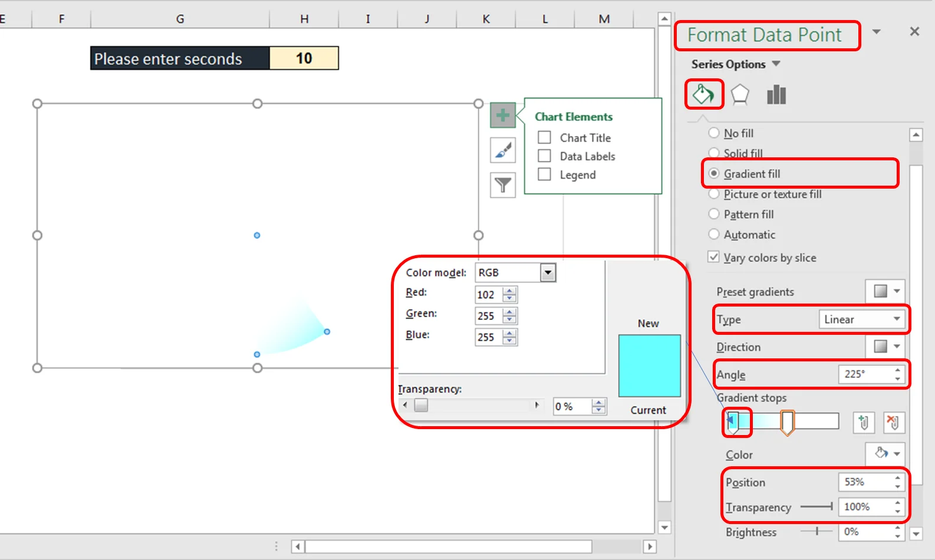Select the Pattern fill radio option

pyautogui.click(x=714, y=214)
